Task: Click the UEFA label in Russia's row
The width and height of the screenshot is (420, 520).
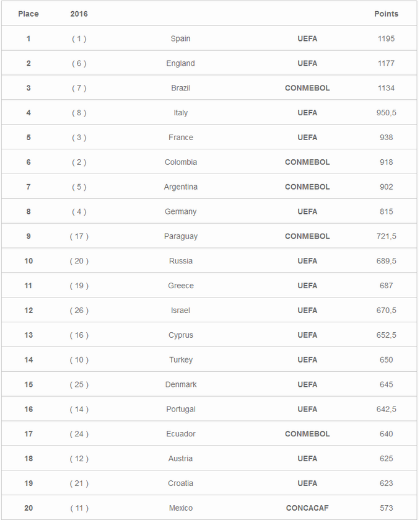Action: tap(307, 261)
